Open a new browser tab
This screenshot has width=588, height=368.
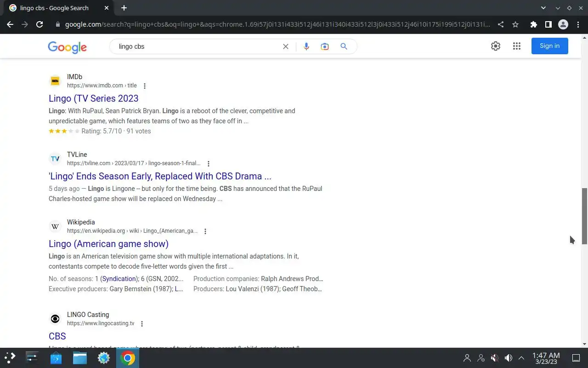[124, 8]
